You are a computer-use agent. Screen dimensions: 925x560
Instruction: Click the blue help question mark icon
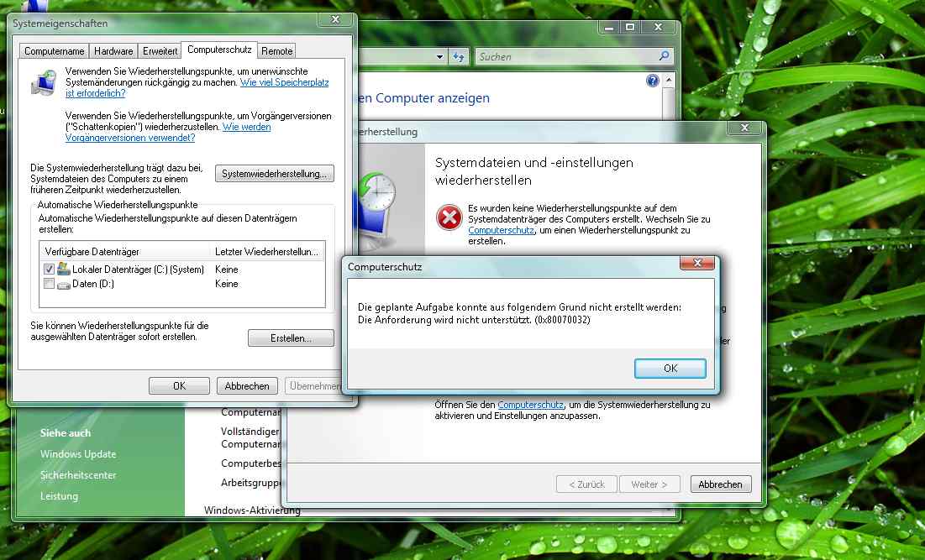653,81
